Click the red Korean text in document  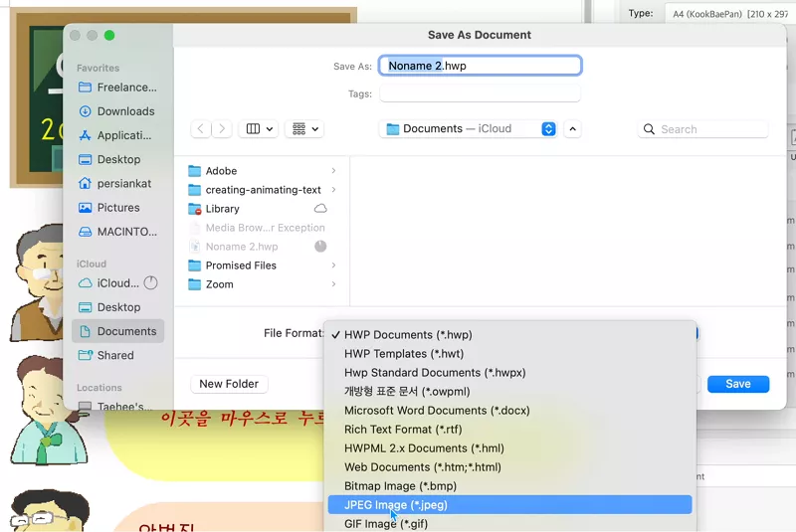pos(242,419)
